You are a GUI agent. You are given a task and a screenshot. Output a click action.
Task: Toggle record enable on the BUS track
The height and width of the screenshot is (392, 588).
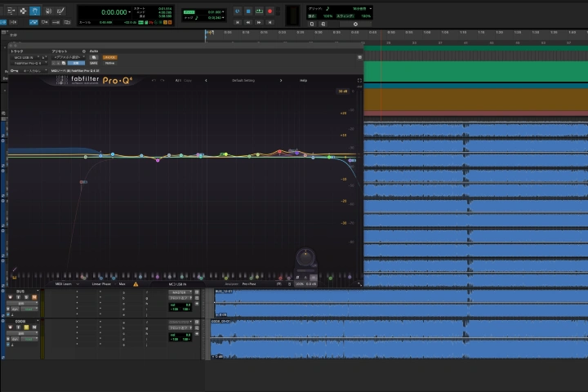click(x=11, y=297)
